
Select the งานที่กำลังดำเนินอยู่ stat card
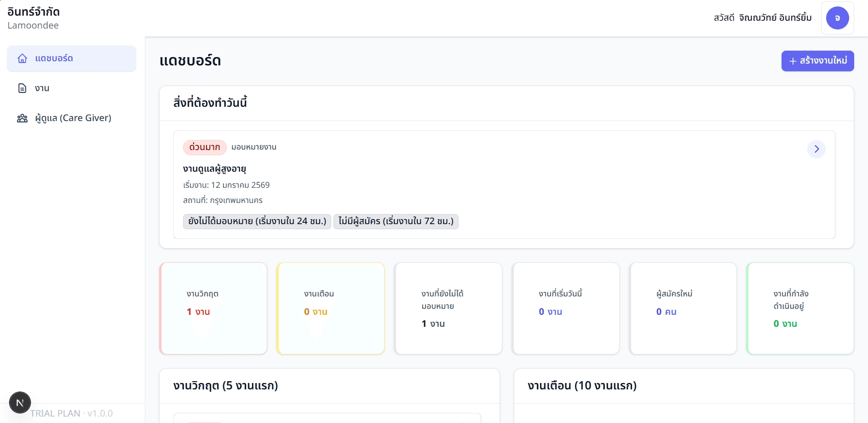[800, 308]
